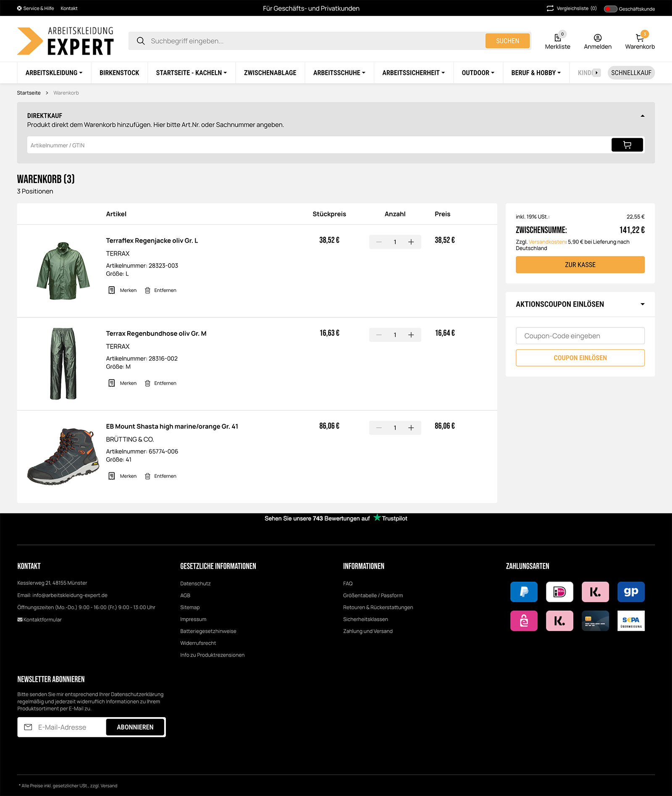Viewport: 672px width, 796px height.
Task: Open the Kontakt link in top bar
Action: [x=69, y=8]
